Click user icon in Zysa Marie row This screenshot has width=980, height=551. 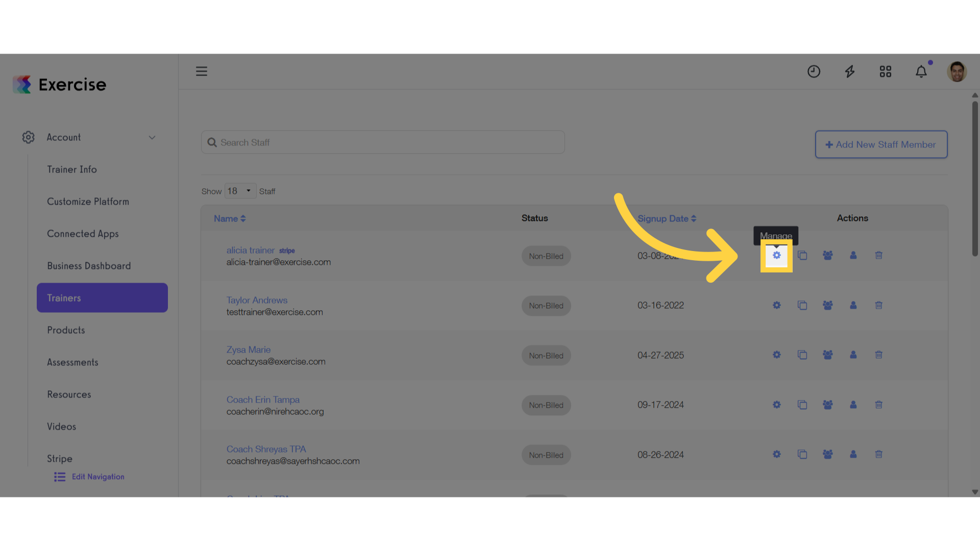[853, 355]
